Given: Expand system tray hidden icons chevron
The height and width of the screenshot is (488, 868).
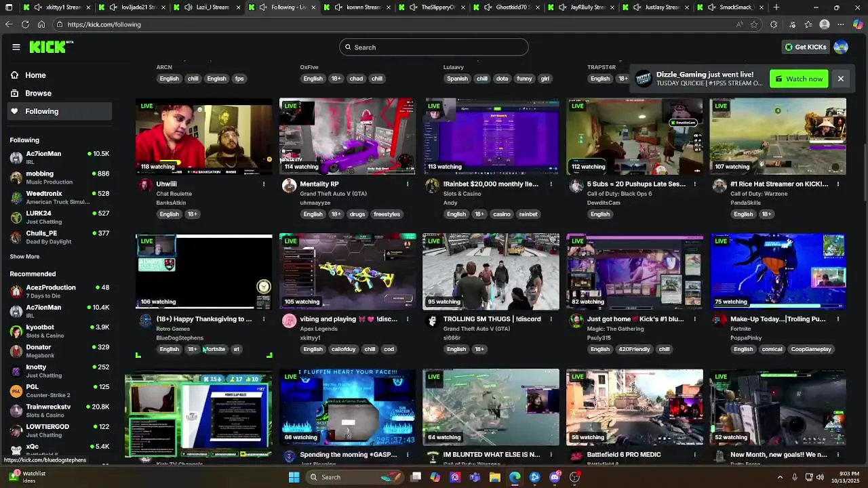Looking at the screenshot, I should [x=779, y=477].
